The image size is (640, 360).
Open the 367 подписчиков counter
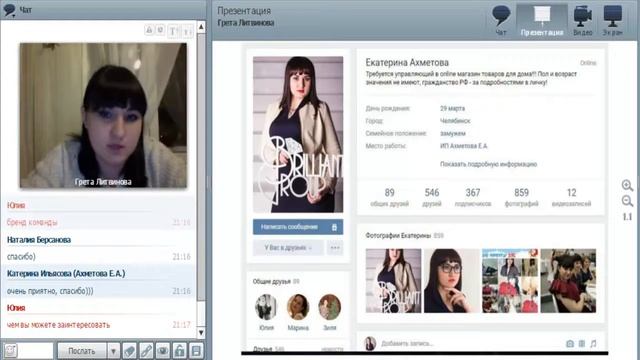coord(473,197)
